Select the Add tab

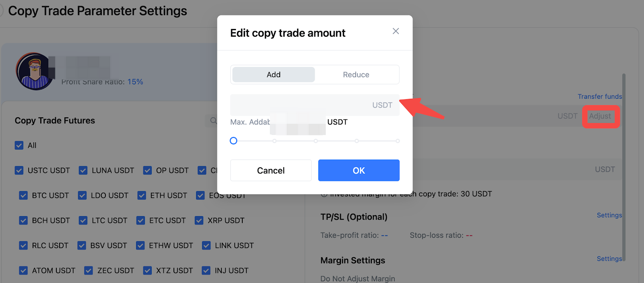pyautogui.click(x=274, y=75)
